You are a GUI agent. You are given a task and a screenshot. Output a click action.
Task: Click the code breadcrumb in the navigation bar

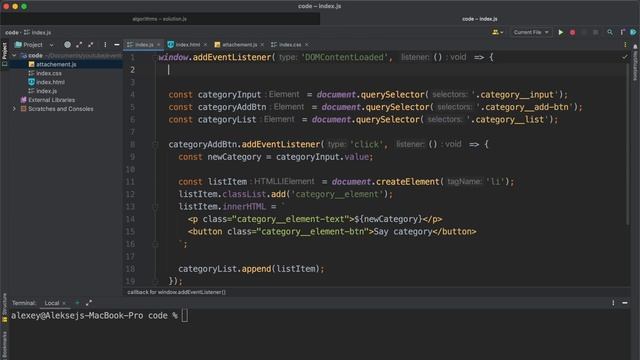(12, 32)
